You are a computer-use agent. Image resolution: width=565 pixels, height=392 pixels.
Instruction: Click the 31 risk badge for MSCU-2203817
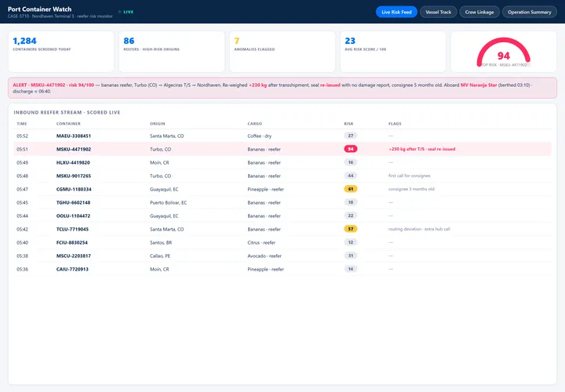tap(351, 256)
